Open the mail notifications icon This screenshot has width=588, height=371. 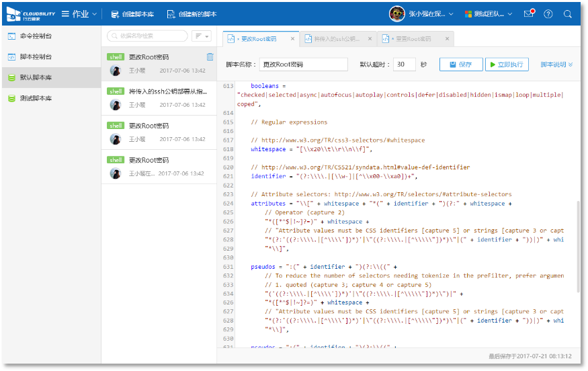[530, 13]
